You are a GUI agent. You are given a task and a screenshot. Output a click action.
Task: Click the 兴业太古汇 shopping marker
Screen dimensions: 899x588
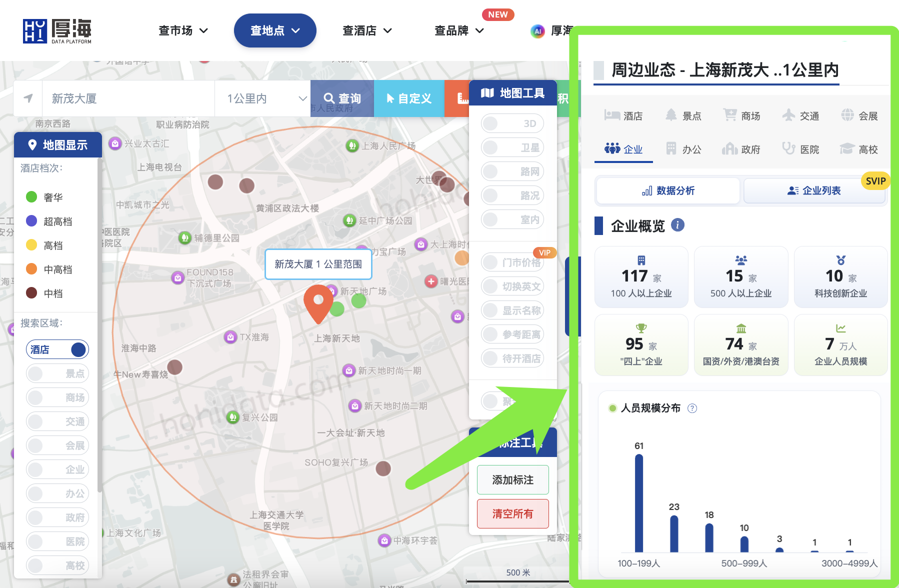click(x=115, y=143)
